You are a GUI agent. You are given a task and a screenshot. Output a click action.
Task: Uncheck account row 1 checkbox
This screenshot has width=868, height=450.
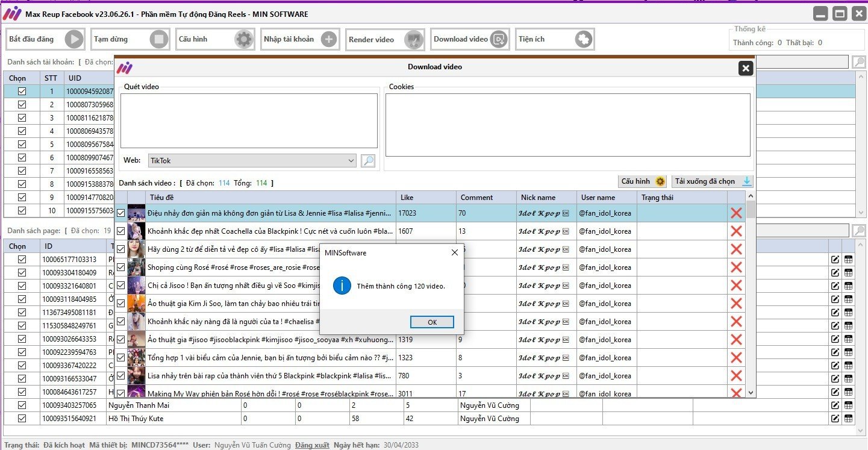click(22, 92)
